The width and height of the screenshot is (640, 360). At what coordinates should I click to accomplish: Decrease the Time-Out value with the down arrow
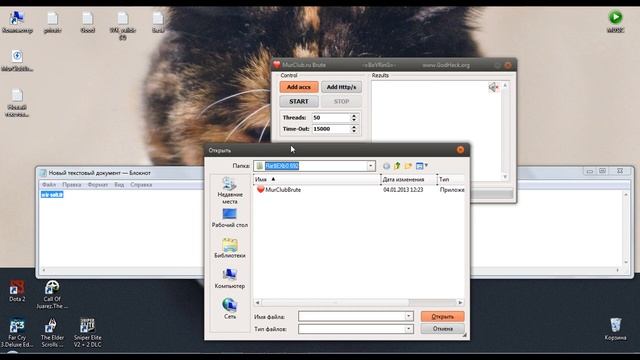point(354,131)
